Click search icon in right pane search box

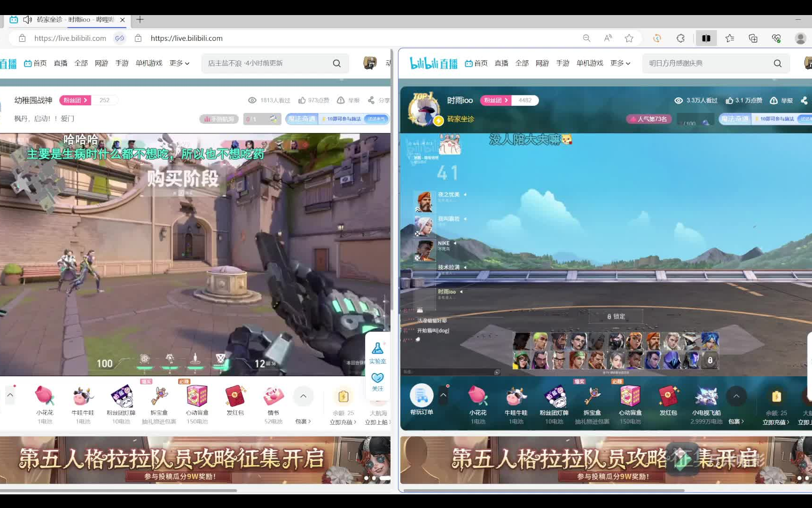[x=778, y=63]
